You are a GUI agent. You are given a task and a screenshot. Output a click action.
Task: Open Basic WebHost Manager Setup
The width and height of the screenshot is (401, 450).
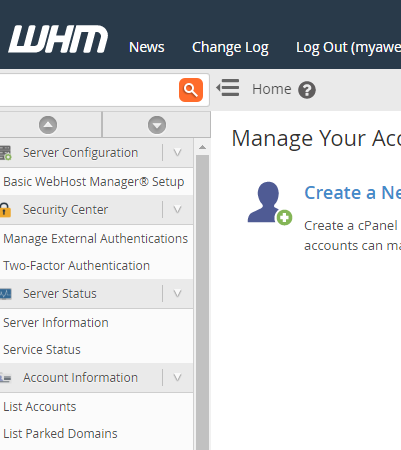click(x=94, y=182)
